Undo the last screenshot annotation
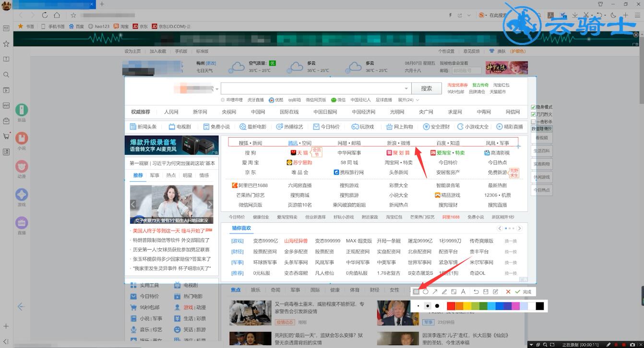This screenshot has height=348, width=644. coord(476,291)
